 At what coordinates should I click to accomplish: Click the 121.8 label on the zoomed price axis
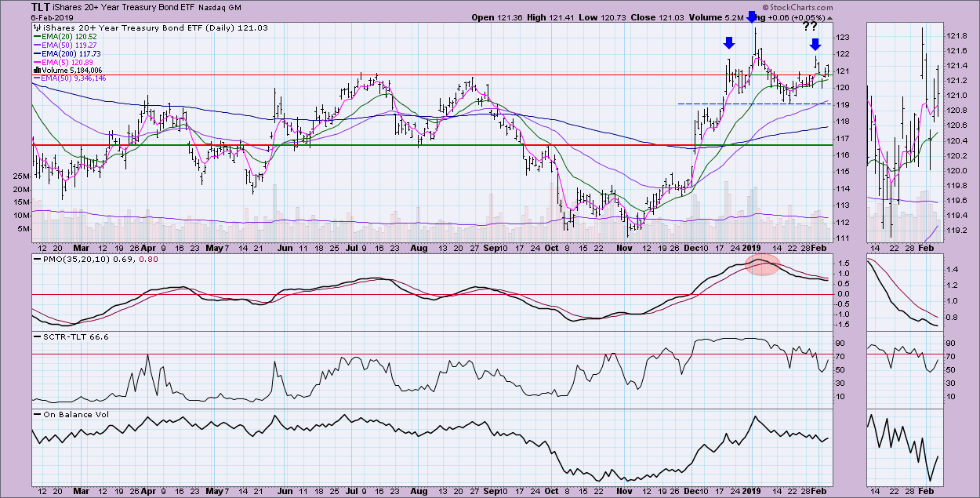pos(957,35)
